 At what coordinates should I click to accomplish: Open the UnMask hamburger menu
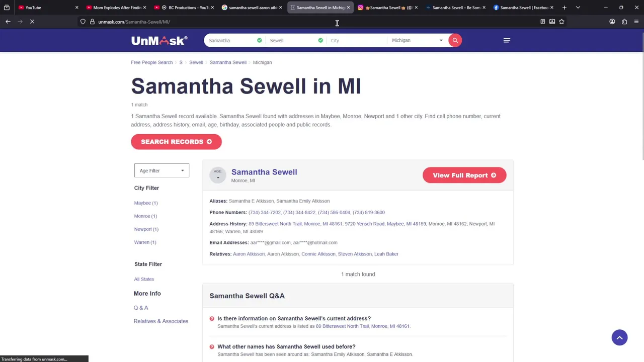click(x=507, y=40)
